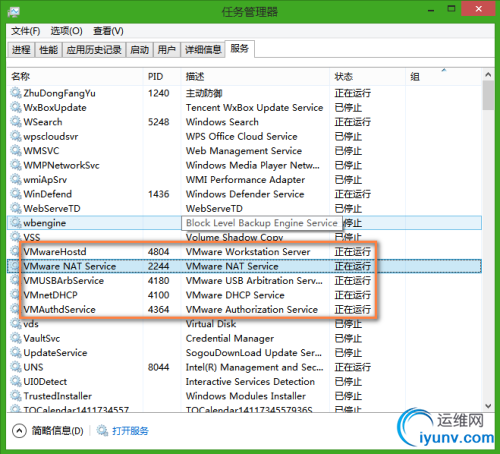Click the gear icon beside UNS
Image resolution: width=500 pixels, height=454 pixels.
point(16,367)
